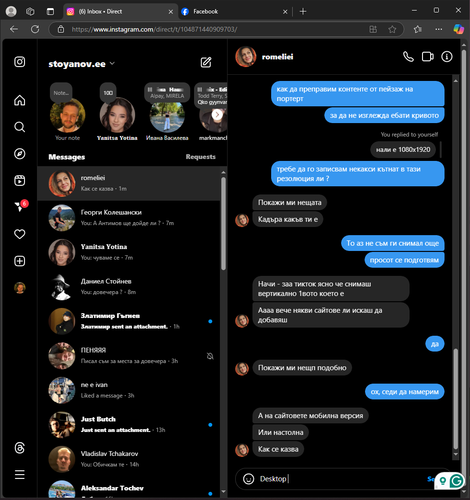Open profile avatar in left sidebar
Viewport: 470px width, 500px height.
20,288
